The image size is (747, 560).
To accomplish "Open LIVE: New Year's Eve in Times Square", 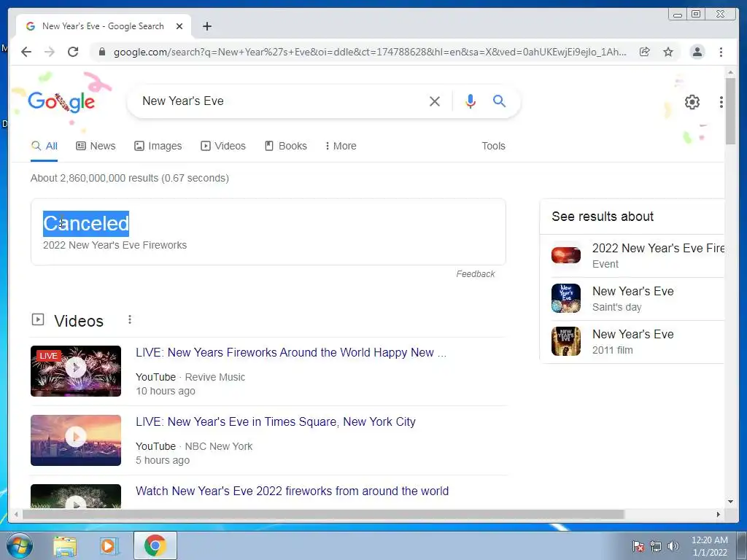I will [x=275, y=422].
